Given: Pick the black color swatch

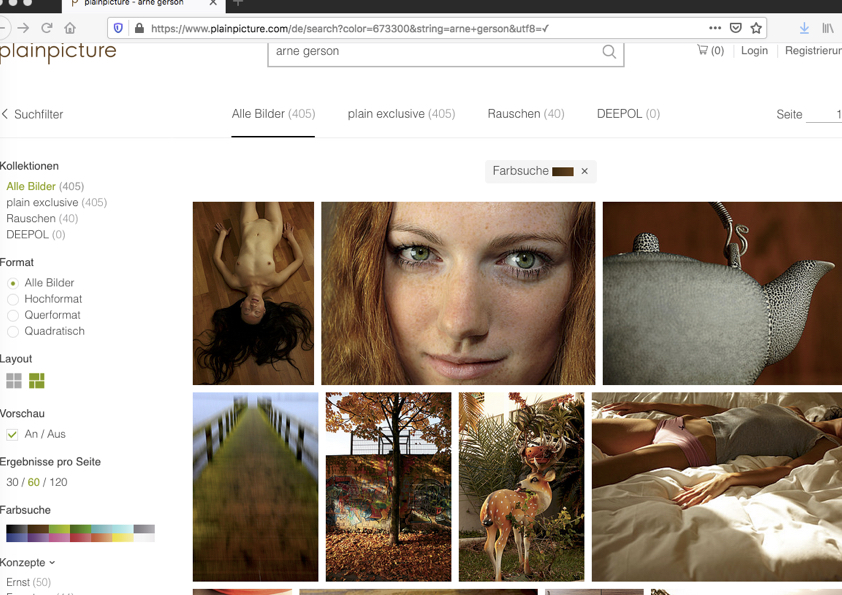Looking at the screenshot, I should point(17,529).
